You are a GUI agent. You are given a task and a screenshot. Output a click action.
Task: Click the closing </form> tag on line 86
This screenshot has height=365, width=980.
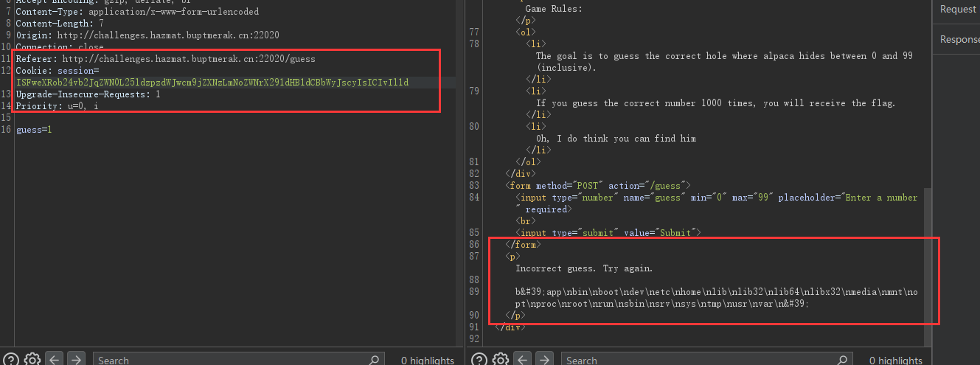pos(523,244)
